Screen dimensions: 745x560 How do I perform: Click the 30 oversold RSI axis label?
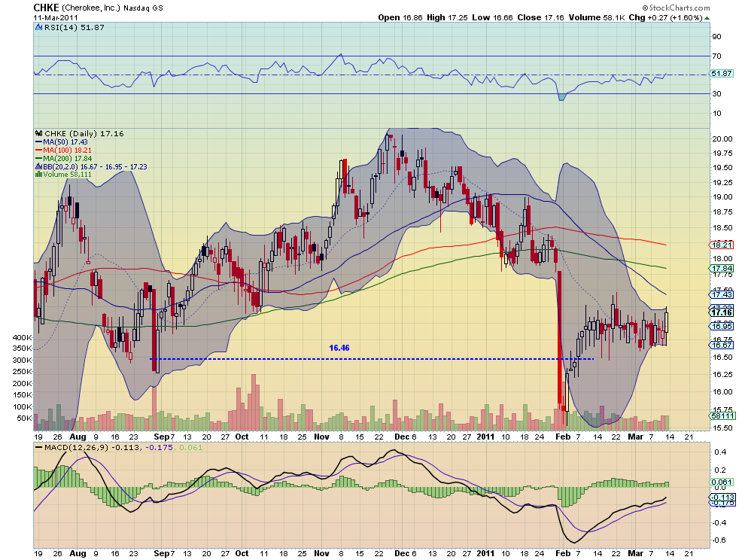[716, 93]
